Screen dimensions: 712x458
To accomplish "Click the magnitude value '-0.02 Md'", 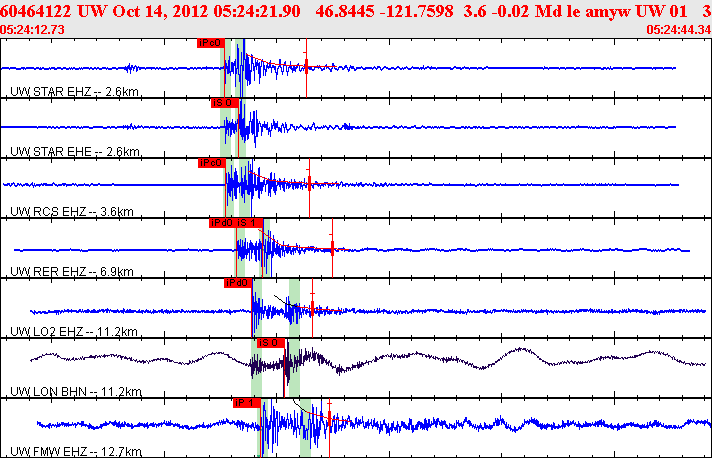I will [527, 11].
